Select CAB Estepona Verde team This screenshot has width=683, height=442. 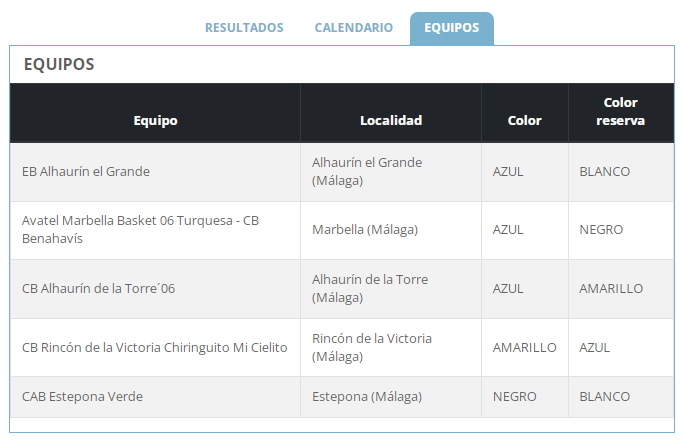pyautogui.click(x=82, y=396)
